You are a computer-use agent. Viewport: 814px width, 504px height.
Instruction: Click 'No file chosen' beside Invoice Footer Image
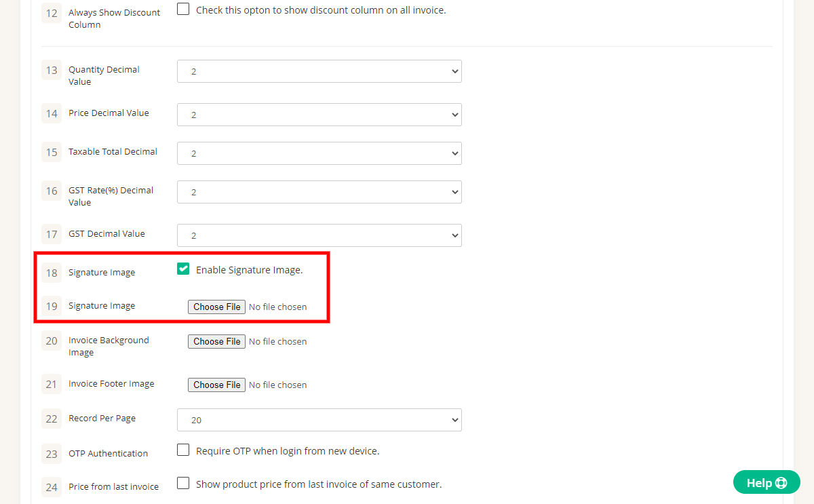pos(277,385)
